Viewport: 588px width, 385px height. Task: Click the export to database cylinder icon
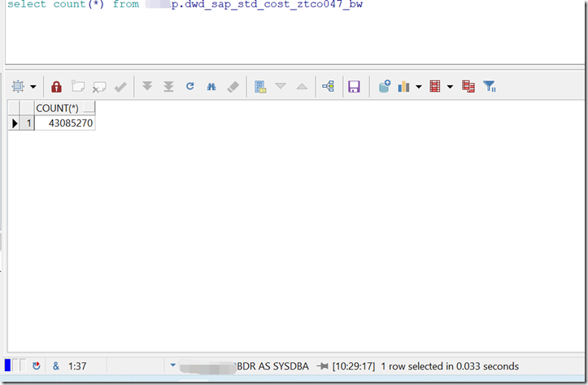coord(385,86)
